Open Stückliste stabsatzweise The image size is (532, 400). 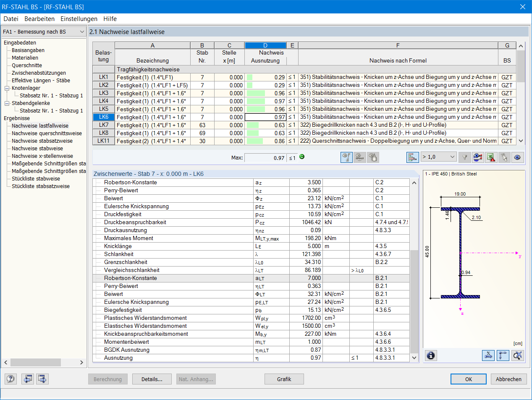[x=41, y=186]
